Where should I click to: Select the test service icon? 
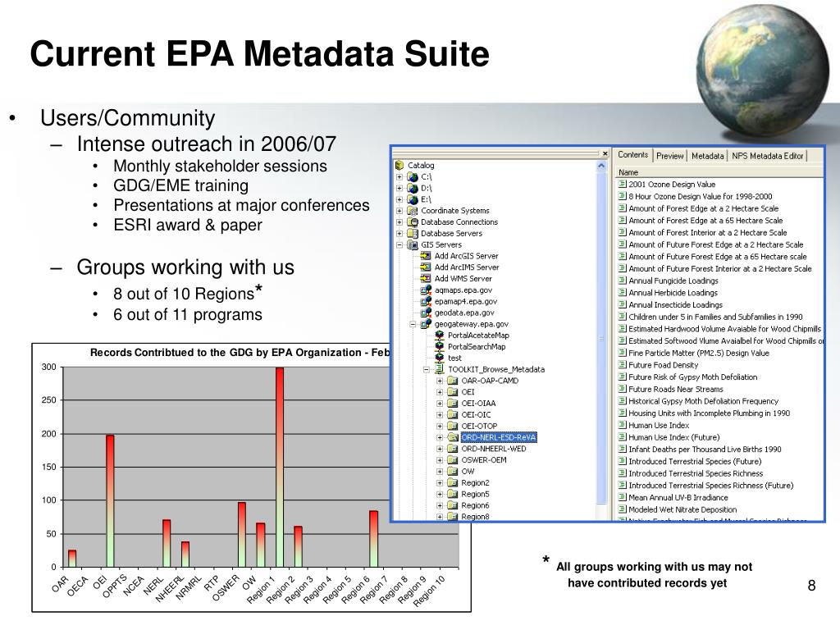point(440,358)
